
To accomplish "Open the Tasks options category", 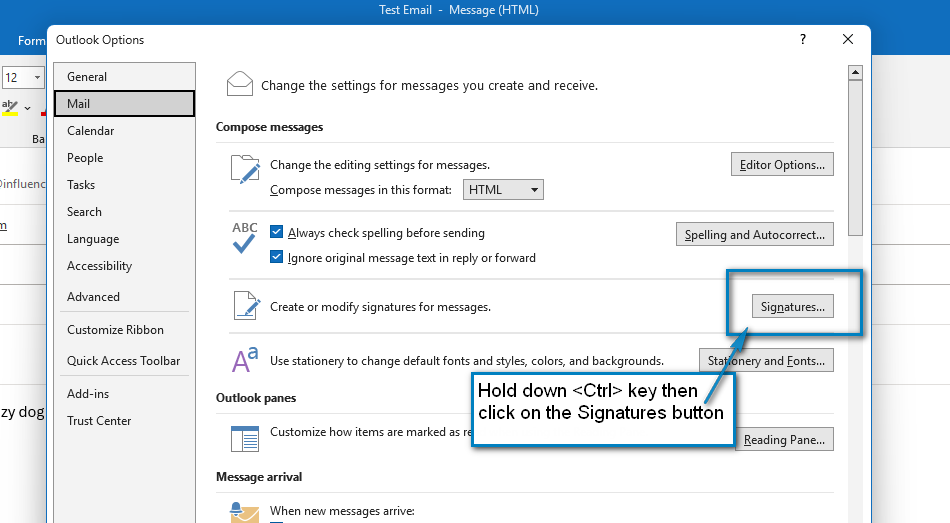I will [124, 185].
